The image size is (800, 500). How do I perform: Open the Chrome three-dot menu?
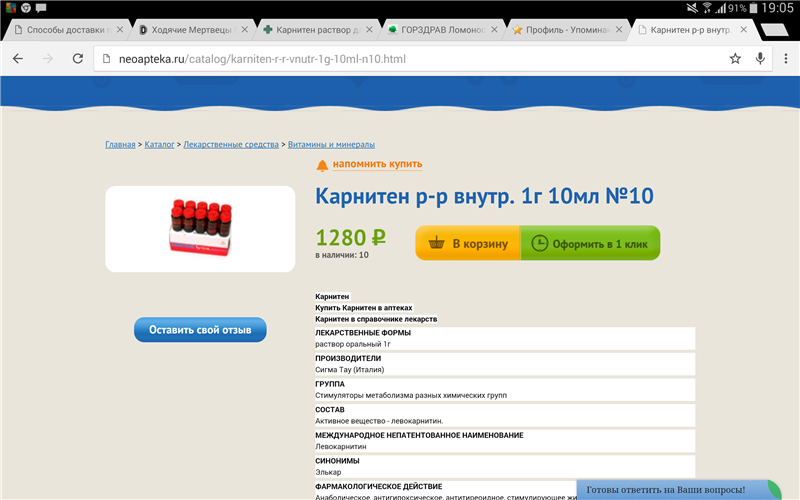point(786,59)
